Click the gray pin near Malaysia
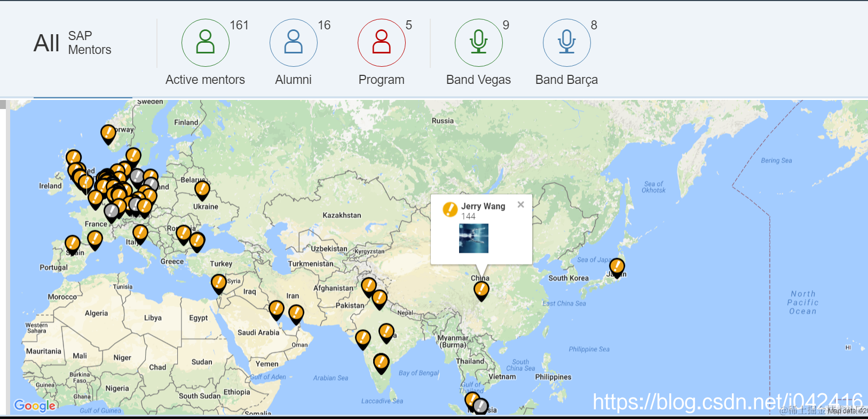The image size is (868, 419). click(480, 406)
